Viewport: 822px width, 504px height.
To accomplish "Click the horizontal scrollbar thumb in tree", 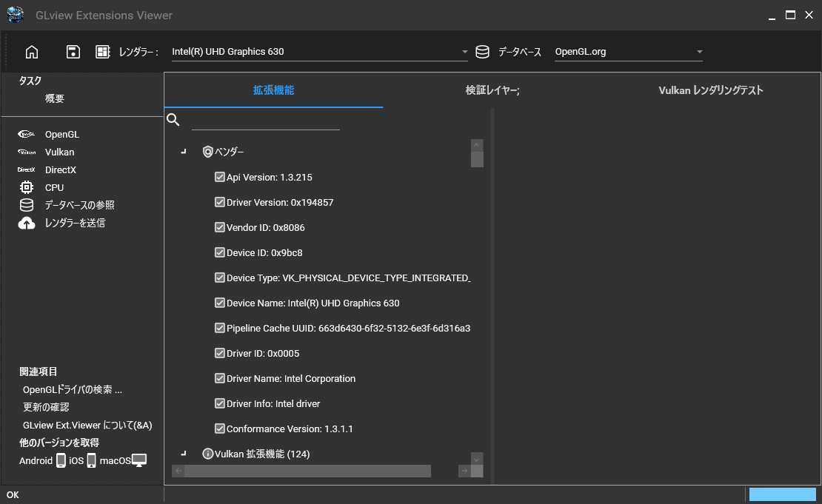I will point(308,471).
